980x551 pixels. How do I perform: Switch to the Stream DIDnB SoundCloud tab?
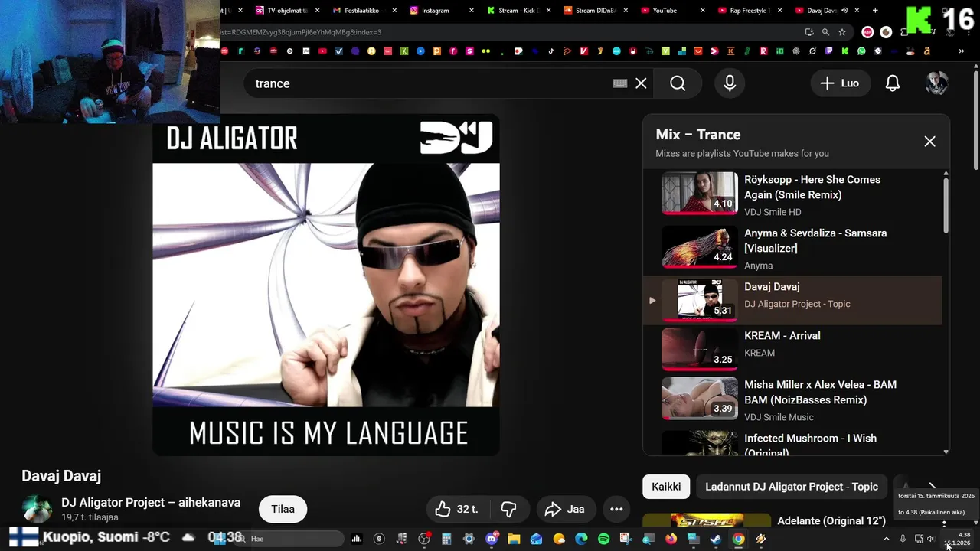(595, 11)
